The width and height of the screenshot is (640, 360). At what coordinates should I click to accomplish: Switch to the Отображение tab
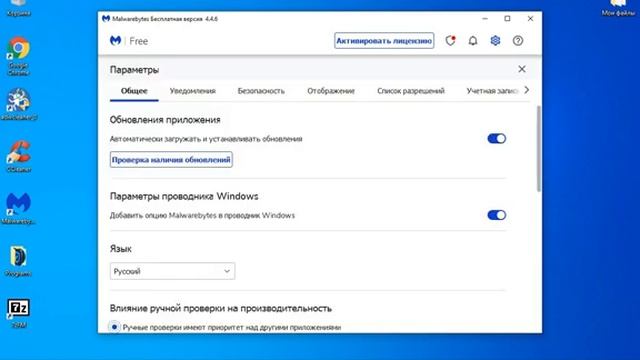click(331, 91)
